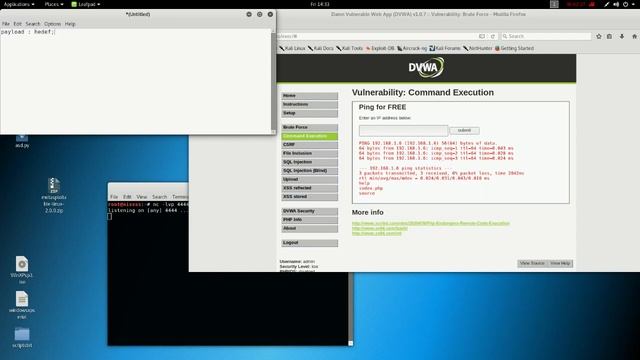Click Logout in the DVWA sidebar

[x=309, y=243]
